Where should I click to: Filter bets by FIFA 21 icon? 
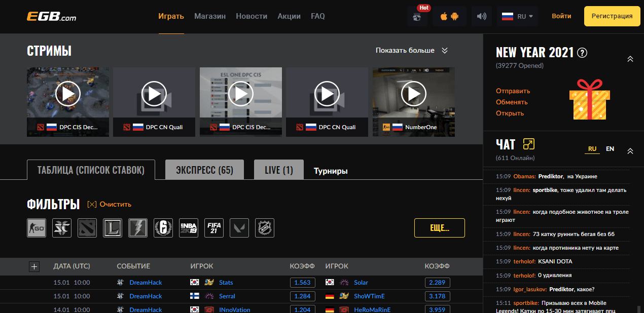(x=214, y=228)
